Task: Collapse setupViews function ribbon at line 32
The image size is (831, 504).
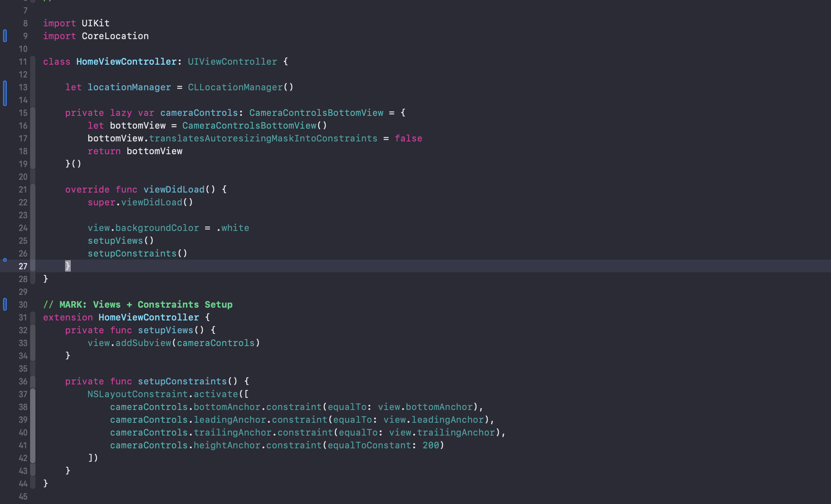Action: tap(33, 330)
